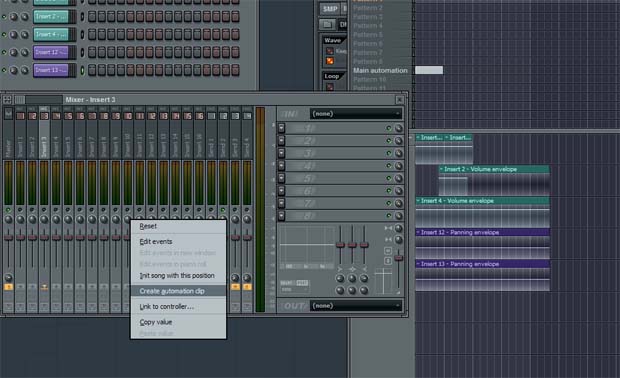This screenshot has width=620, height=378.
Task: Choose Copy value in context menu
Action: point(156,322)
